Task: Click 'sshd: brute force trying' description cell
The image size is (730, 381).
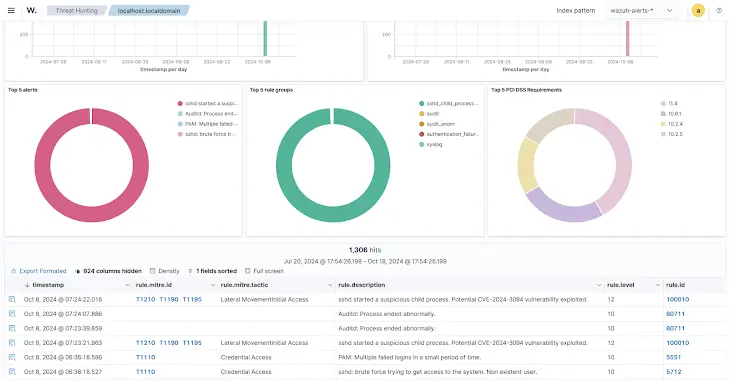Action: [x=438, y=372]
